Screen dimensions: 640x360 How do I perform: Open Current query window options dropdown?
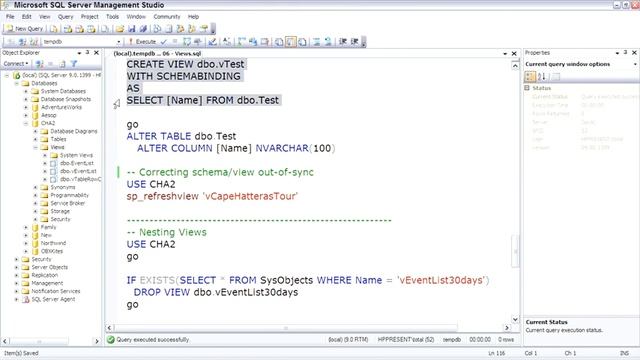coord(635,64)
